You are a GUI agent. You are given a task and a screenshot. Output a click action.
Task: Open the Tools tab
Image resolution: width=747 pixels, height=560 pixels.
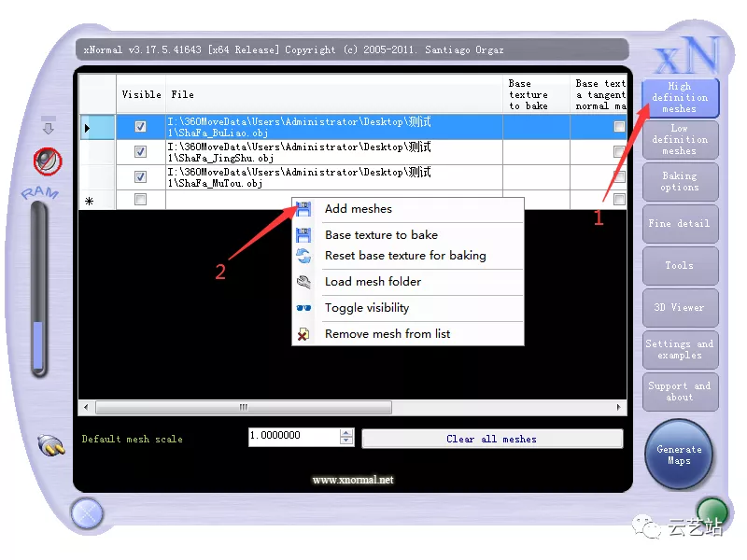coord(680,265)
